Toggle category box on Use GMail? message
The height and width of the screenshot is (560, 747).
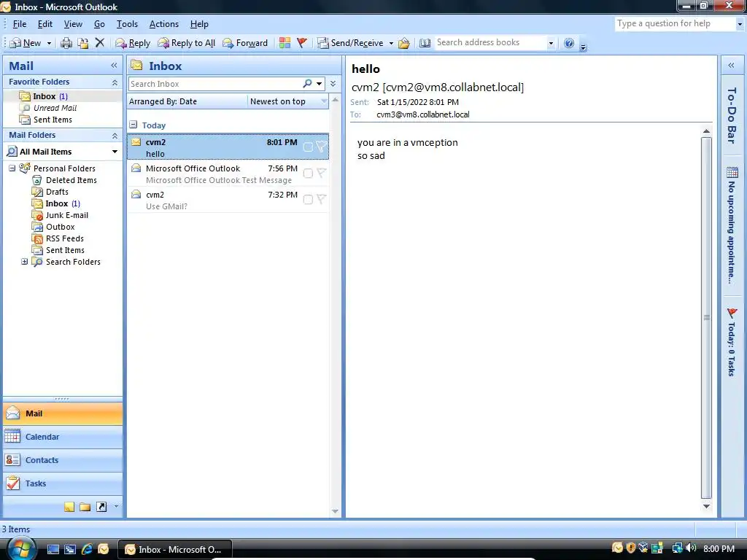click(309, 200)
